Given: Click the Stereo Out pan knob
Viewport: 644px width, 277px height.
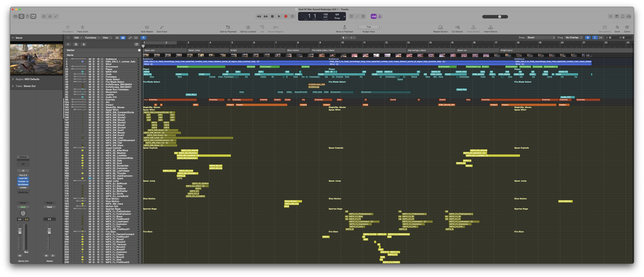Looking at the screenshot, I should pos(23,213).
